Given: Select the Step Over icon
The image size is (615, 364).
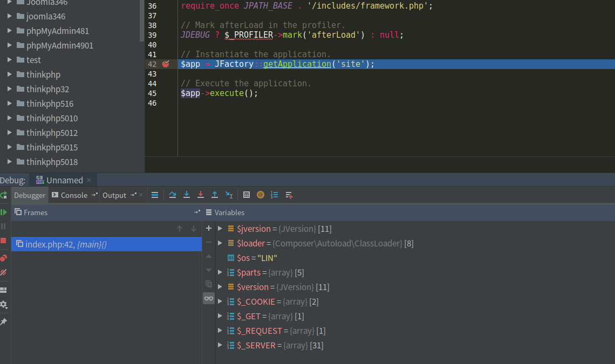Looking at the screenshot, I should 173,195.
